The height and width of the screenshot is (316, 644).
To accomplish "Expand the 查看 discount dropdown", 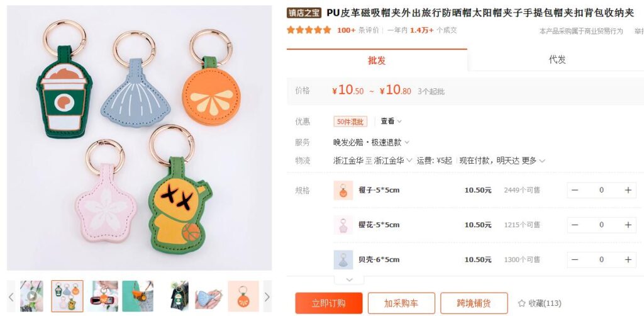I will click(x=391, y=121).
